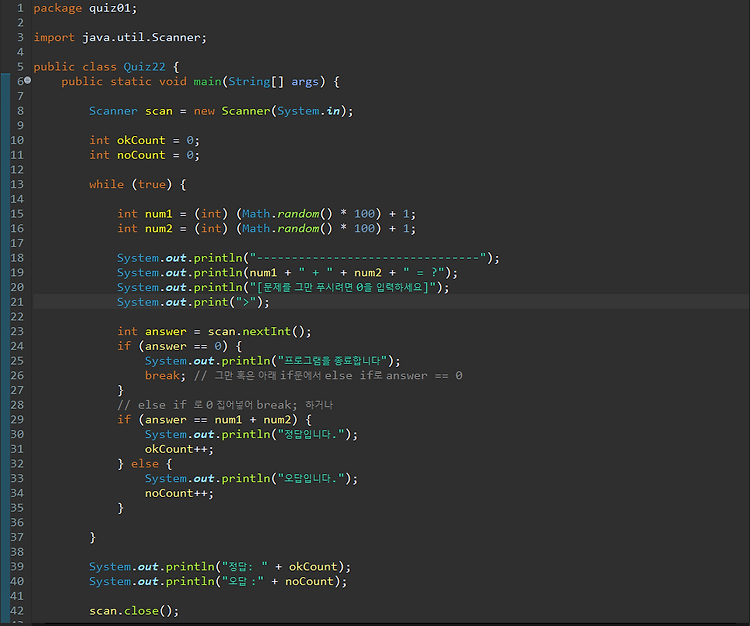Viewport: 750px width, 626px height.
Task: Click the dashed-line string on line 18
Action: [x=368, y=258]
